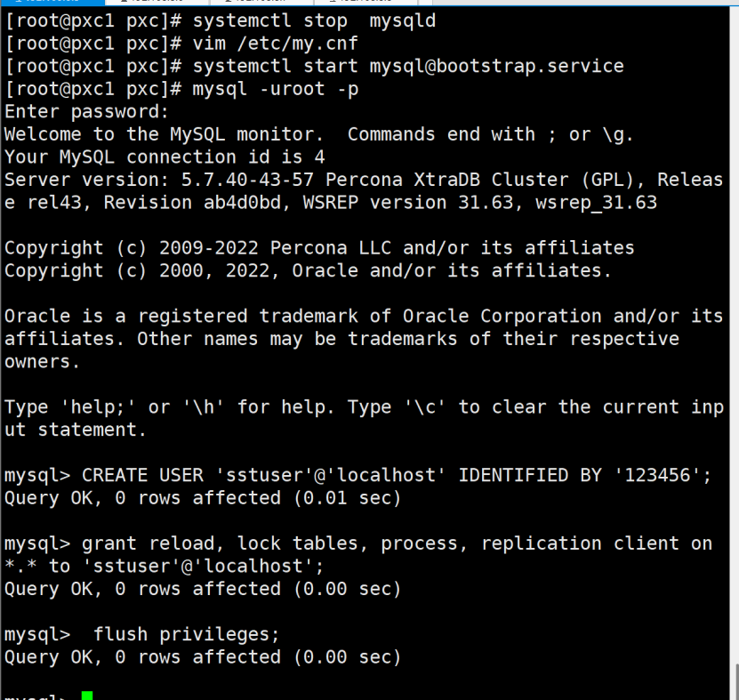Click "*.* to 'sstuser'@'localhost';" line

165,566
